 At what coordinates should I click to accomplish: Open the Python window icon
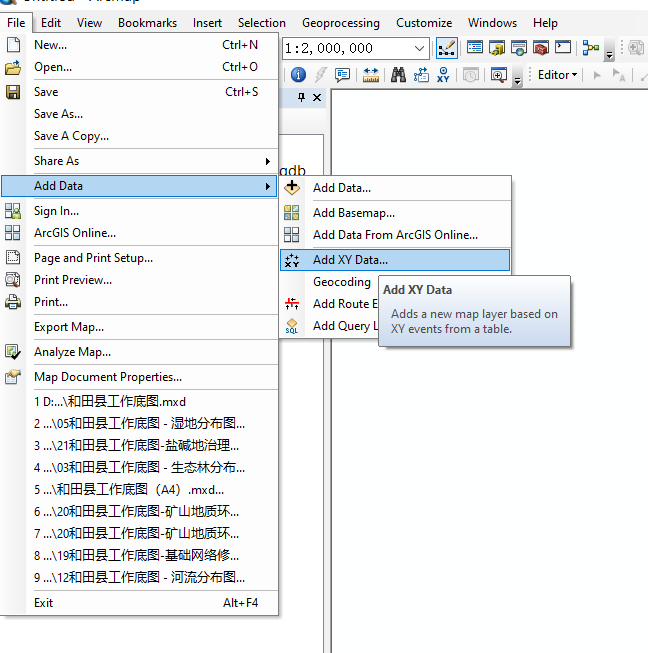click(x=563, y=47)
